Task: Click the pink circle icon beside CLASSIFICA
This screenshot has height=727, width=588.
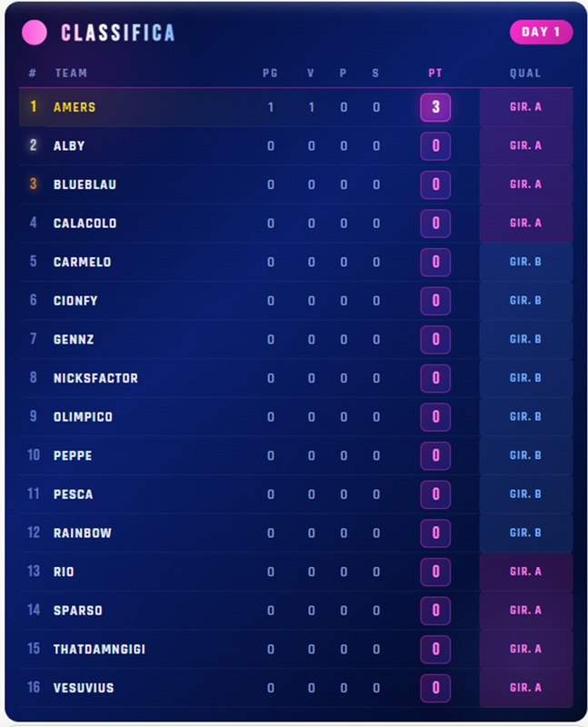Action: (35, 33)
